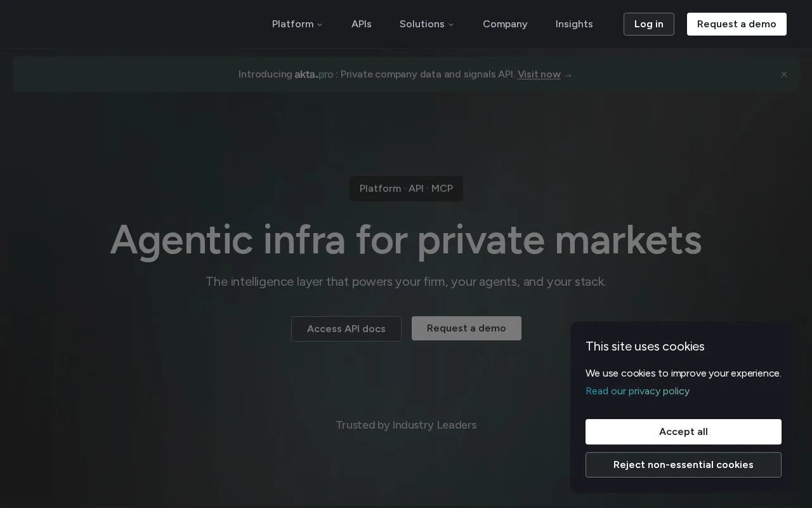
Task: Go to the Insights page
Action: click(574, 24)
